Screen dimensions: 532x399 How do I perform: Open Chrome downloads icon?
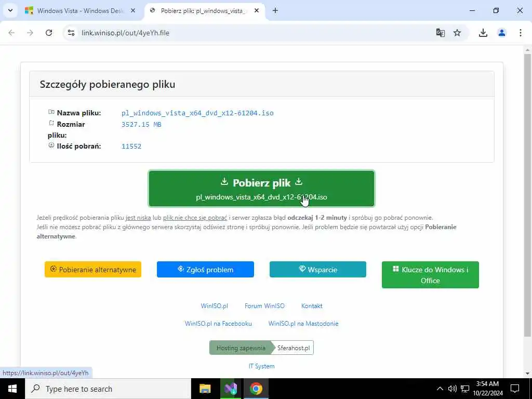point(483,33)
